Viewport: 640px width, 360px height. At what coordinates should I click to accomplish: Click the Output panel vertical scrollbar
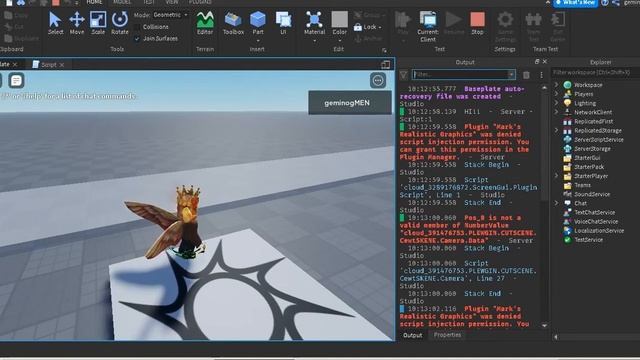click(544, 145)
